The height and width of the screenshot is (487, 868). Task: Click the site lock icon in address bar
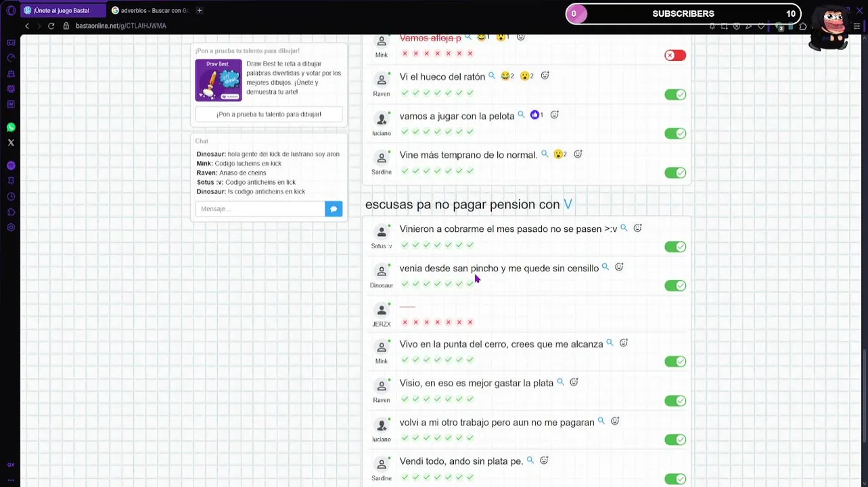(66, 26)
